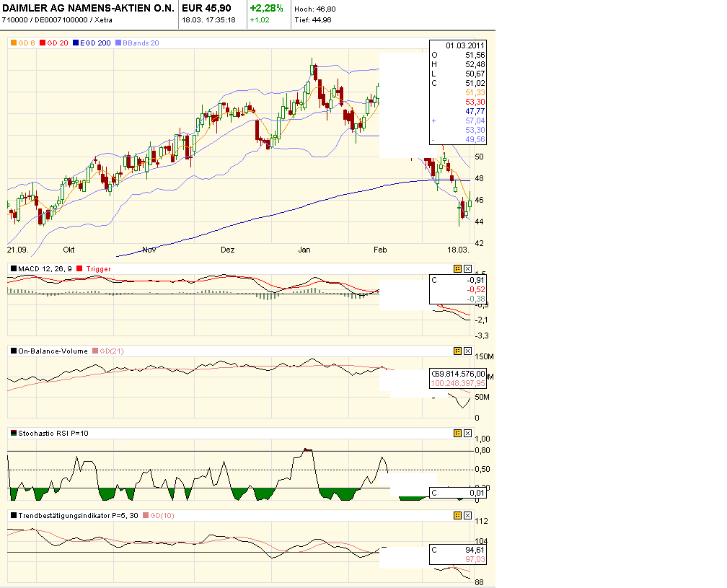Click the Nov month axis label
Viewport: 727px width, 588px height.
coord(149,250)
